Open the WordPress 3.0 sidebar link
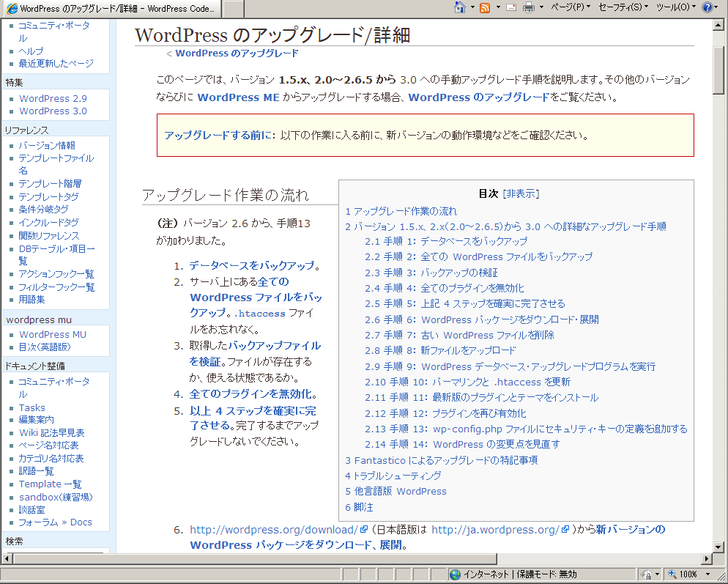 click(x=53, y=111)
